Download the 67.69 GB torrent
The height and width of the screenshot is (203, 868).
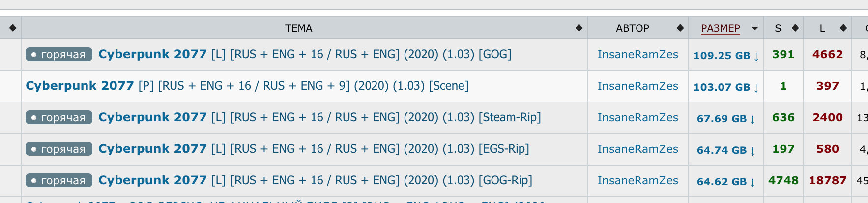click(726, 119)
